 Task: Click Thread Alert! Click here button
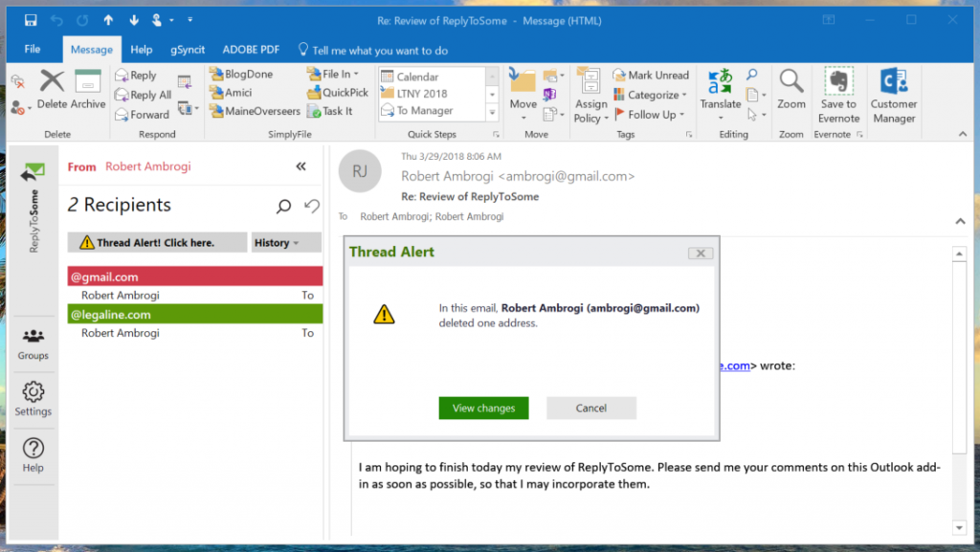click(158, 242)
